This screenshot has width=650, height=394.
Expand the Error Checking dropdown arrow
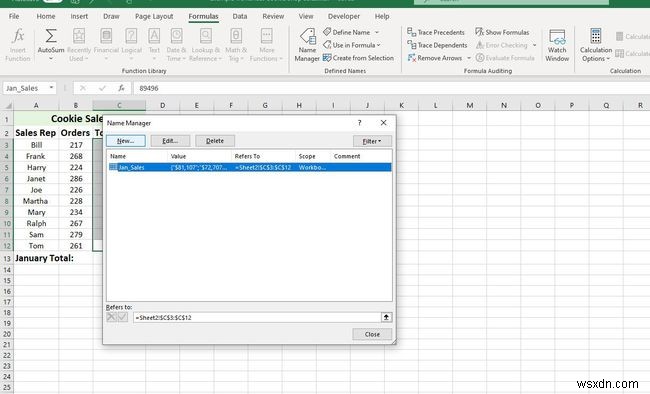[x=534, y=45]
